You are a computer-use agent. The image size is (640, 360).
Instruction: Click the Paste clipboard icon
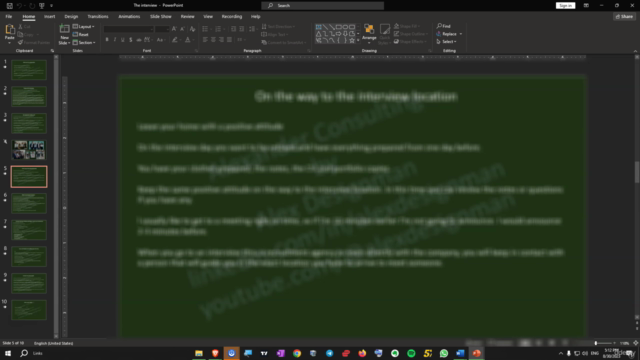(10, 29)
